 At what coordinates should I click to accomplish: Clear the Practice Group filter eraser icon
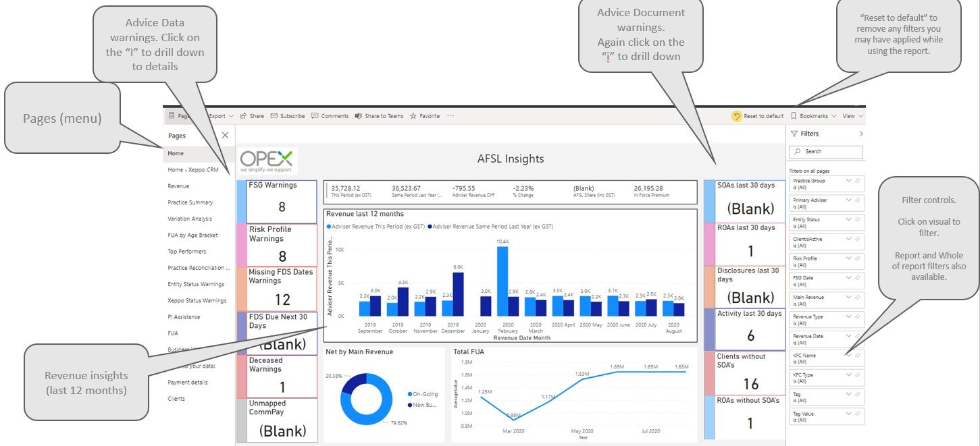coord(858,181)
